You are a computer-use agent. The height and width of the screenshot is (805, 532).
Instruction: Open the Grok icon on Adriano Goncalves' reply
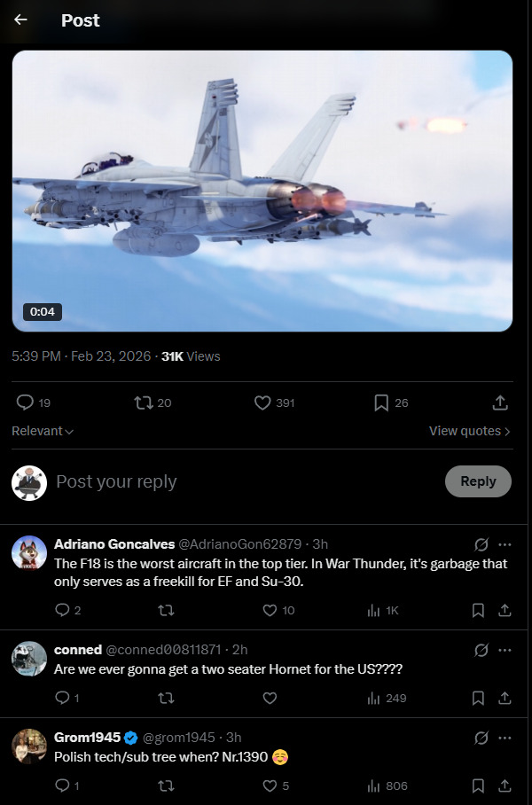click(x=481, y=543)
